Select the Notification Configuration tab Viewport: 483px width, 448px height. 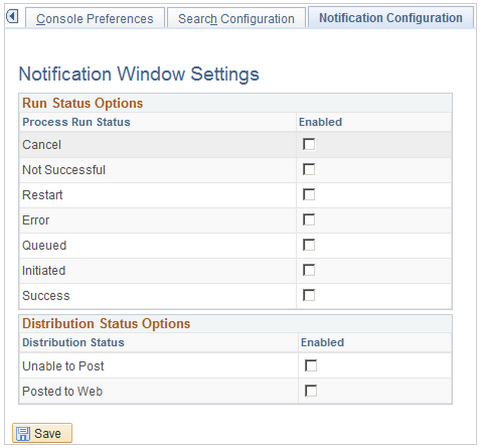tap(390, 18)
